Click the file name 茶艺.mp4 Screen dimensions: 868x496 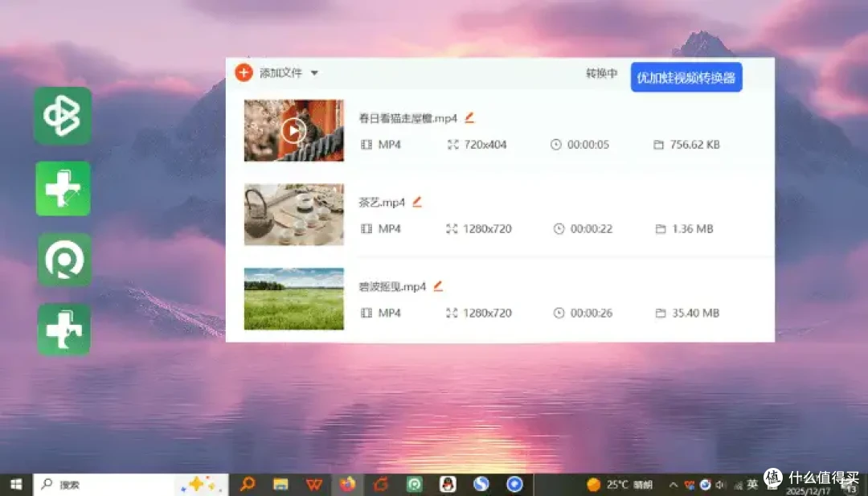pyautogui.click(x=382, y=203)
